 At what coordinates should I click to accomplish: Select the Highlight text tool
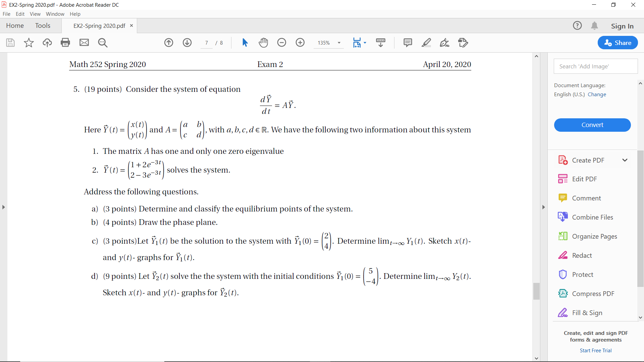click(426, 43)
